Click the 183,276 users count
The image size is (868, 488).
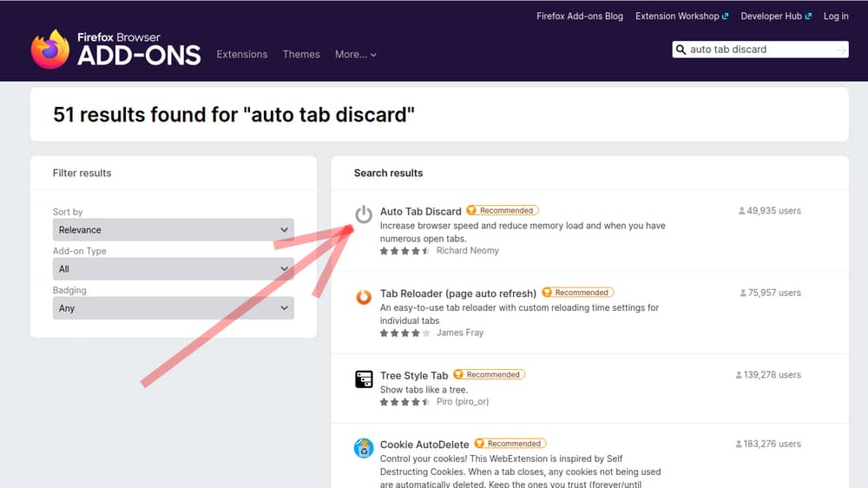point(768,445)
